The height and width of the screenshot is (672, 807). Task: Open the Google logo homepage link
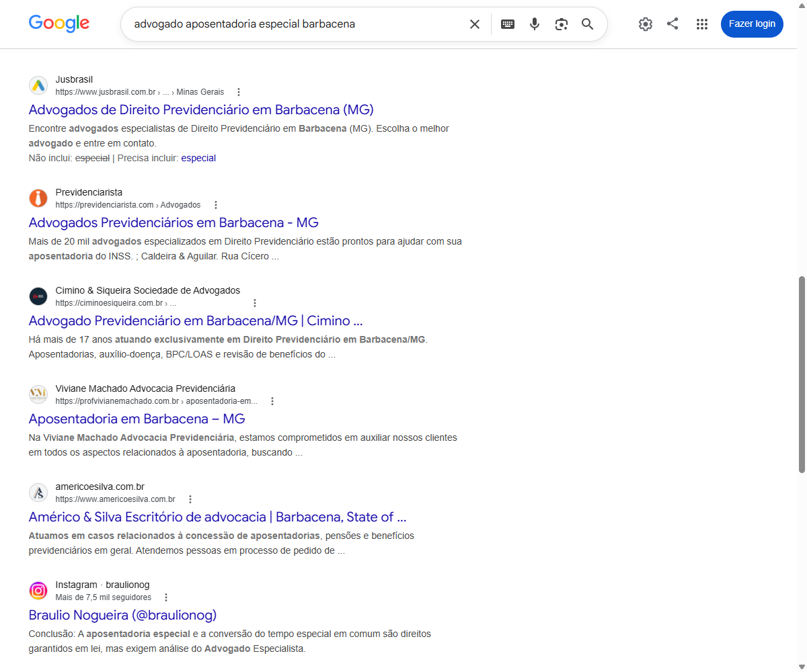pos(59,24)
